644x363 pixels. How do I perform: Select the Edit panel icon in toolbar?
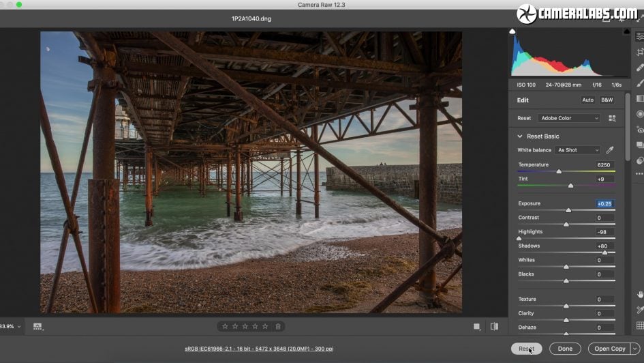click(x=640, y=36)
